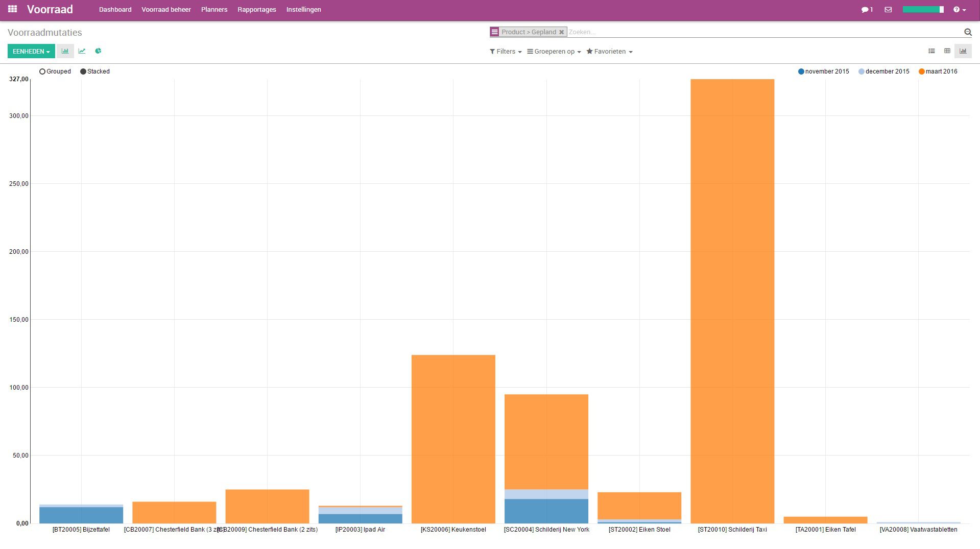The image size is (980, 549).
Task: Expand the Groeperen op dropdown
Action: point(554,52)
